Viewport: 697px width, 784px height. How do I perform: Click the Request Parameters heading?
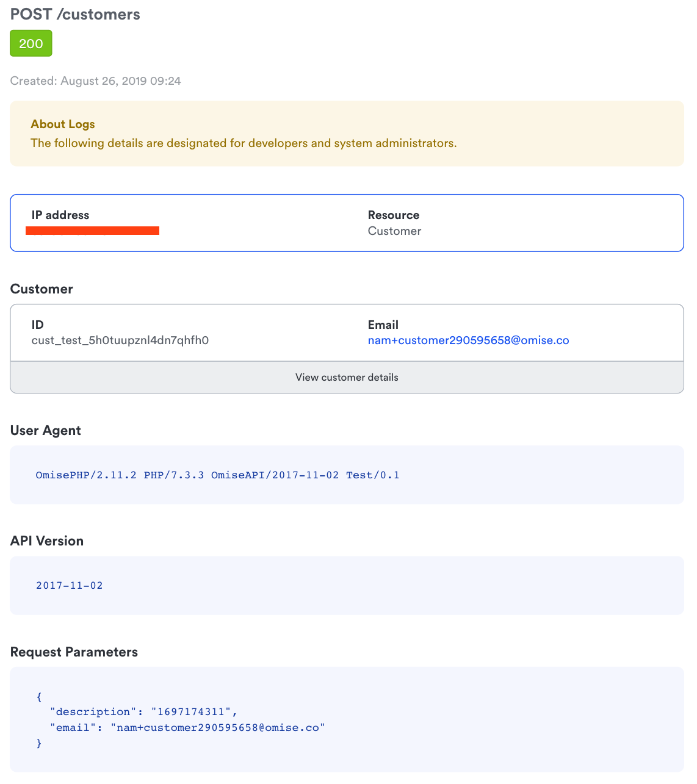[74, 652]
